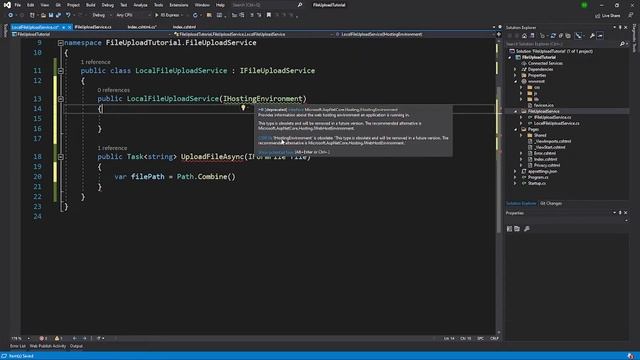Click the Collapse All icon in Solution Explorer
Viewport: 640px width, 360px height.
tap(561, 36)
